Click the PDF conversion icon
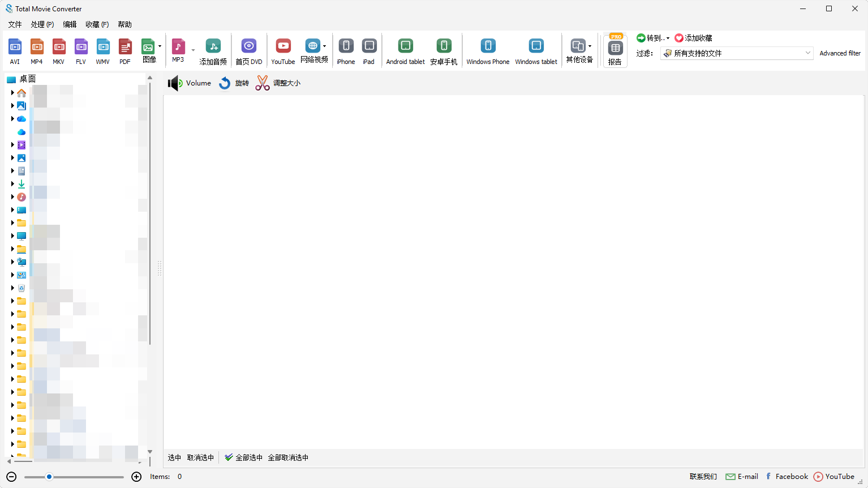This screenshot has height=488, width=868. (x=125, y=52)
